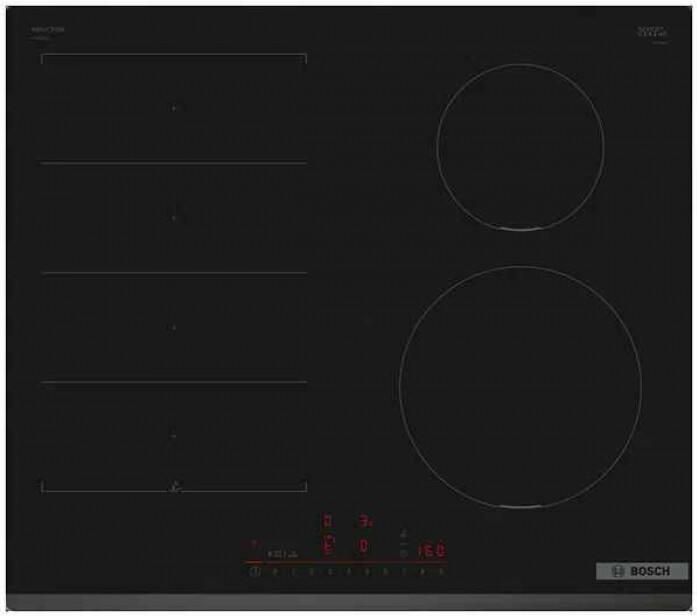
Task: Tap the symbols left of the zone displays
Action: point(282,554)
